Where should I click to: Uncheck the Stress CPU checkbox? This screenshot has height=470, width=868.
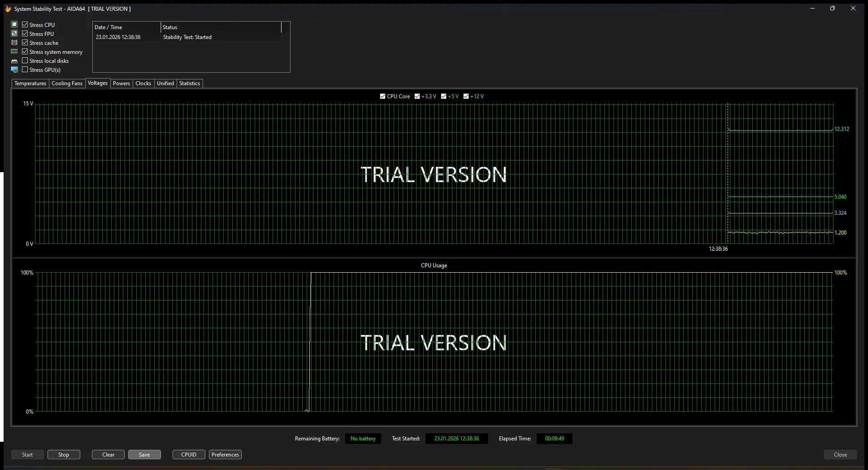point(25,25)
